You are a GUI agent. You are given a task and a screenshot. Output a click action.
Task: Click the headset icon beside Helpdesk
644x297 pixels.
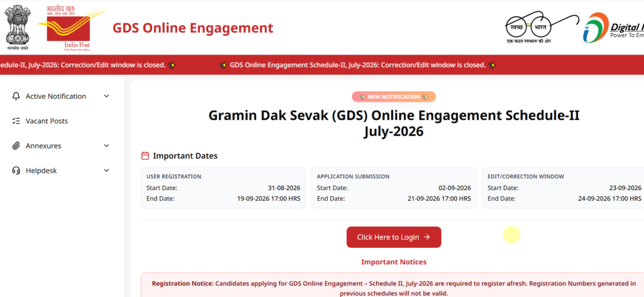pos(16,171)
